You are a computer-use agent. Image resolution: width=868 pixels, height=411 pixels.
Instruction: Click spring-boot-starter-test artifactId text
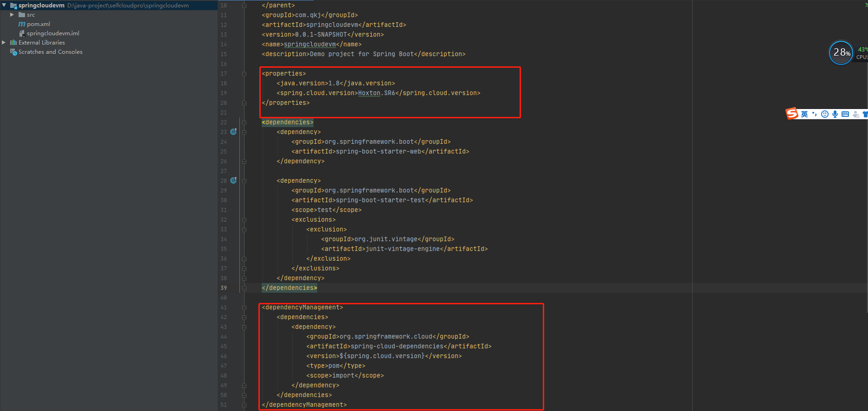pos(380,200)
